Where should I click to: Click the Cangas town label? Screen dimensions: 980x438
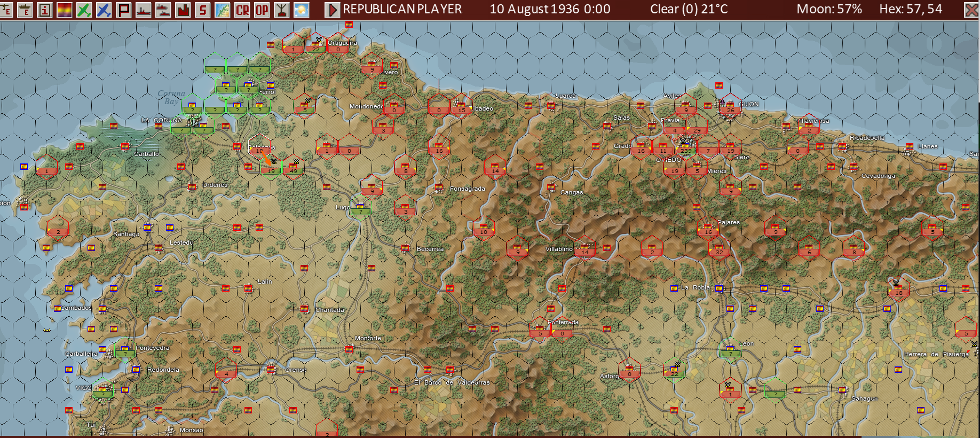572,192
